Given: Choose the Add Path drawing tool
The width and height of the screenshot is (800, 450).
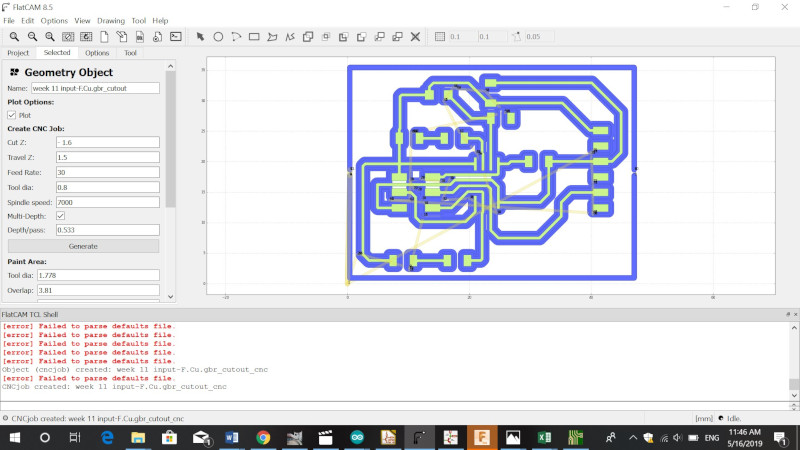Looking at the screenshot, I should coord(290,37).
